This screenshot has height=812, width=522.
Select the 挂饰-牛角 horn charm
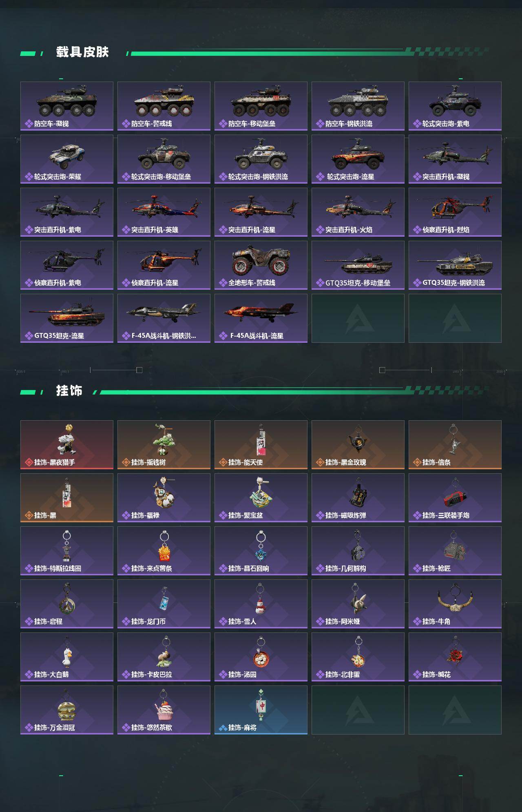(x=455, y=604)
